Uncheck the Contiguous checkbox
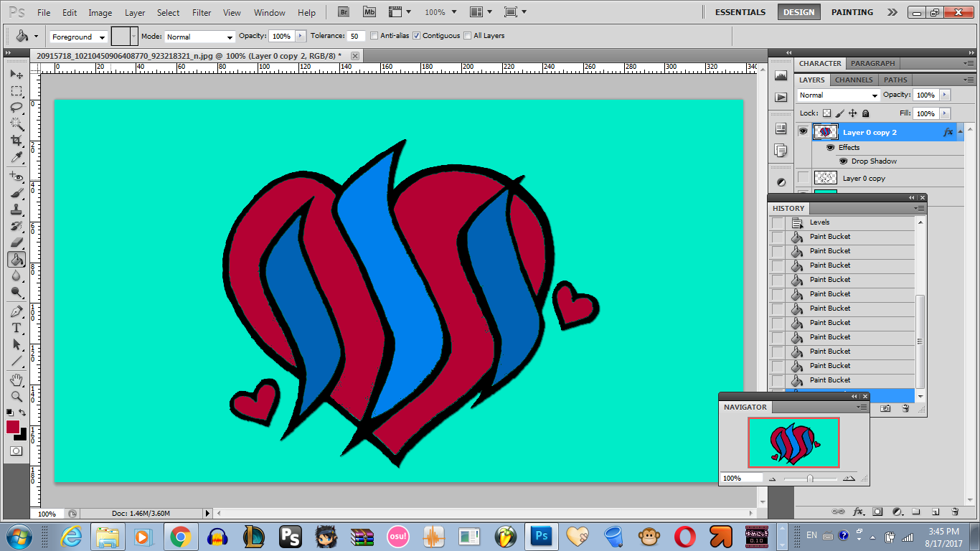 click(416, 36)
